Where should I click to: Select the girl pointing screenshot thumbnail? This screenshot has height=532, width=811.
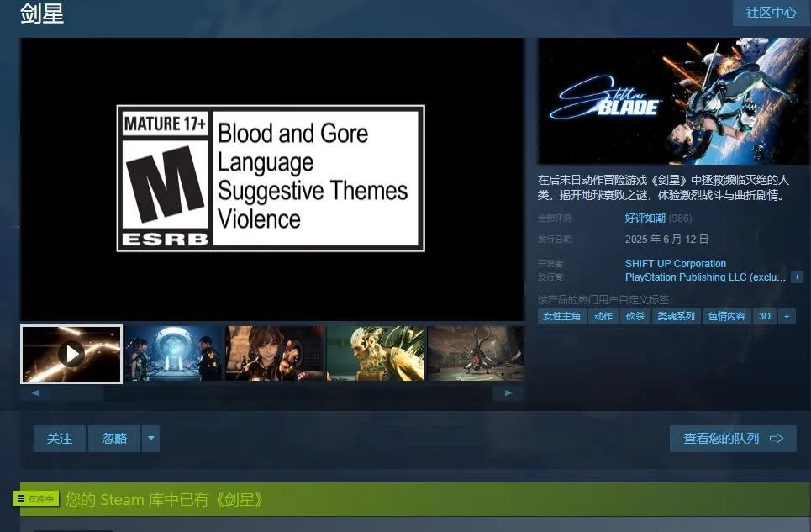coord(274,354)
